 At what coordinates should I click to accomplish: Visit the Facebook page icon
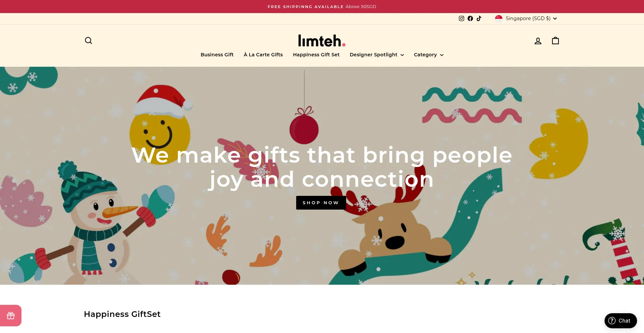470,18
